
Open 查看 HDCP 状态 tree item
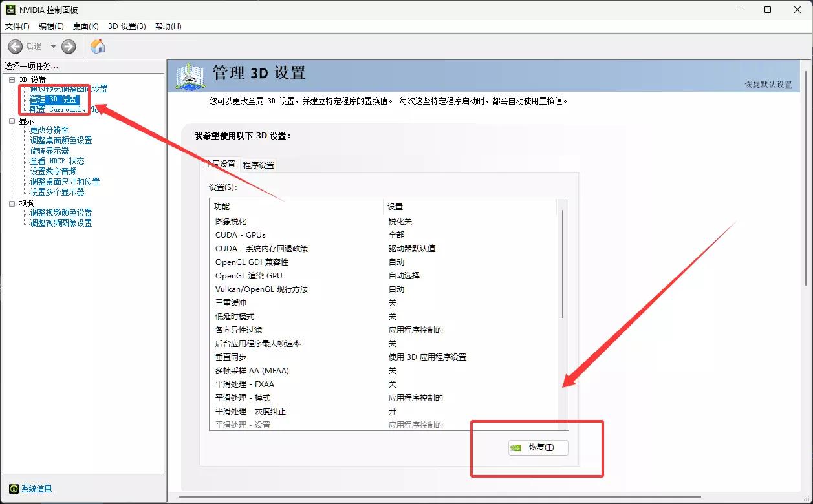coord(57,162)
